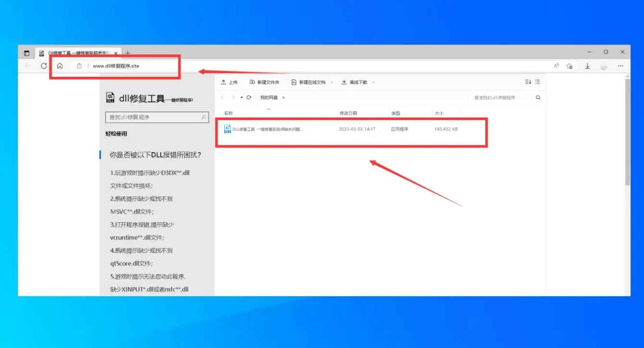The height and width of the screenshot is (348, 644).
Task: Click the 新建文件夹 new folder button
Action: click(264, 82)
